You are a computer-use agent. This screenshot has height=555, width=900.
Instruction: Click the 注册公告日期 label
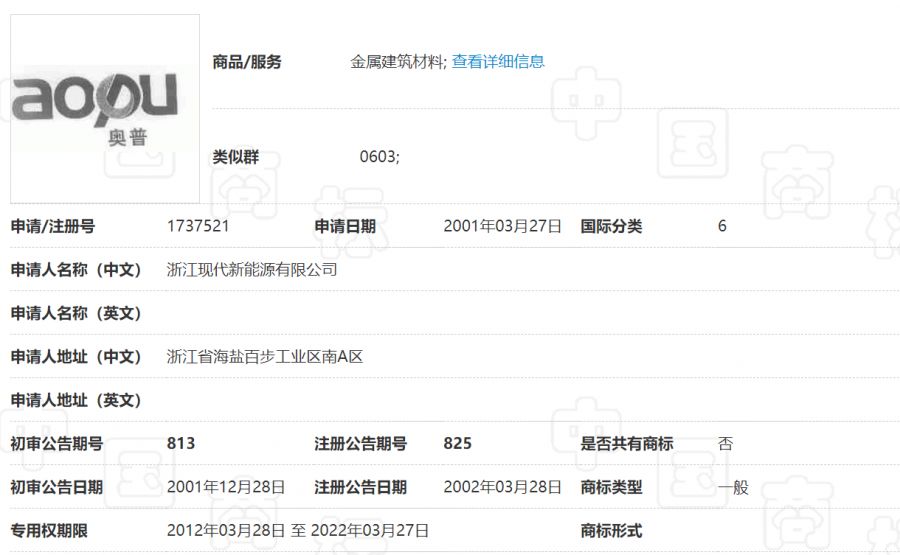pyautogui.click(x=360, y=487)
